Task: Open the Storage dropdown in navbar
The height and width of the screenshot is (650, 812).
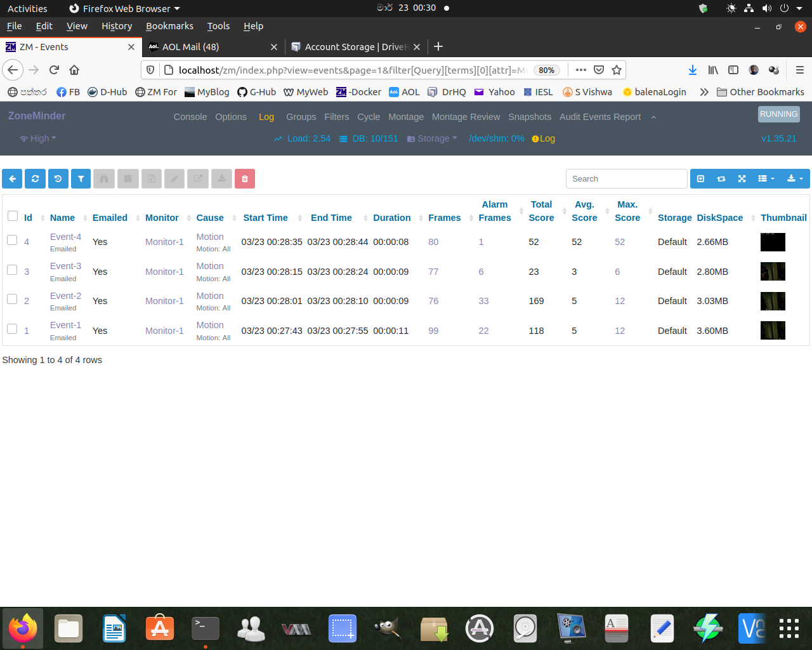Action: [432, 138]
